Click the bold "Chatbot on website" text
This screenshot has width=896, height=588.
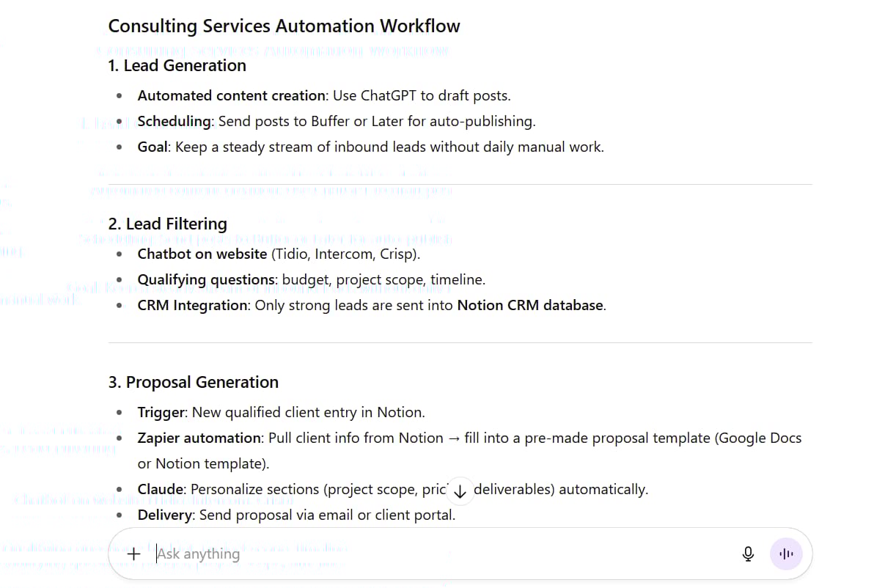(x=202, y=254)
